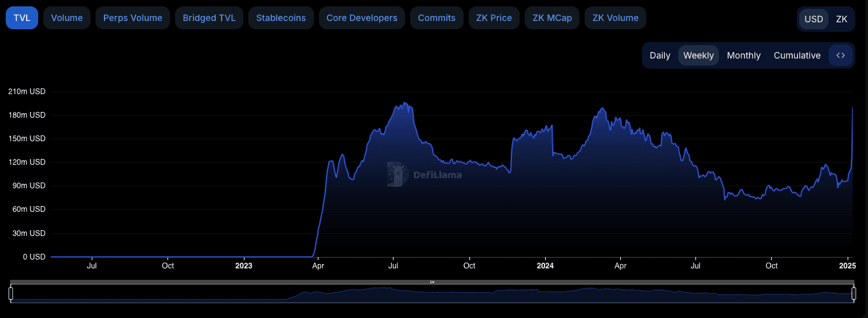This screenshot has height=318, width=868.
Task: Click the mini overview chart in range selector
Action: (432, 294)
